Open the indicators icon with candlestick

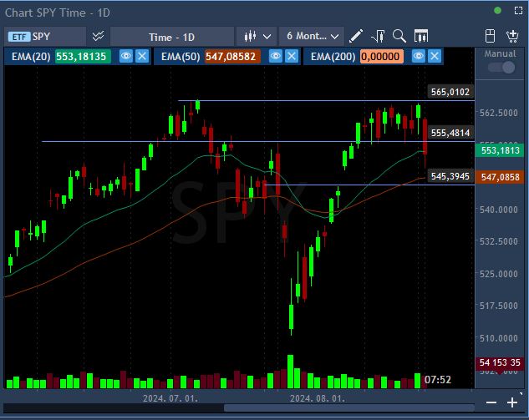[x=378, y=36]
